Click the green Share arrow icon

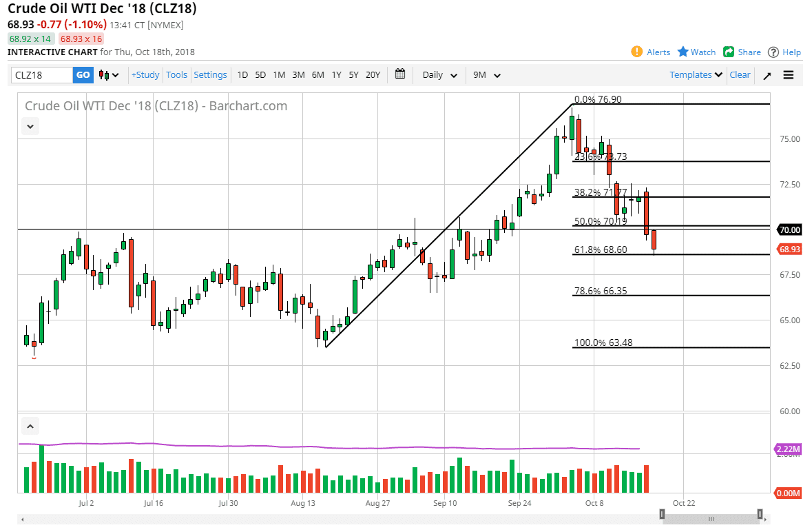(729, 52)
